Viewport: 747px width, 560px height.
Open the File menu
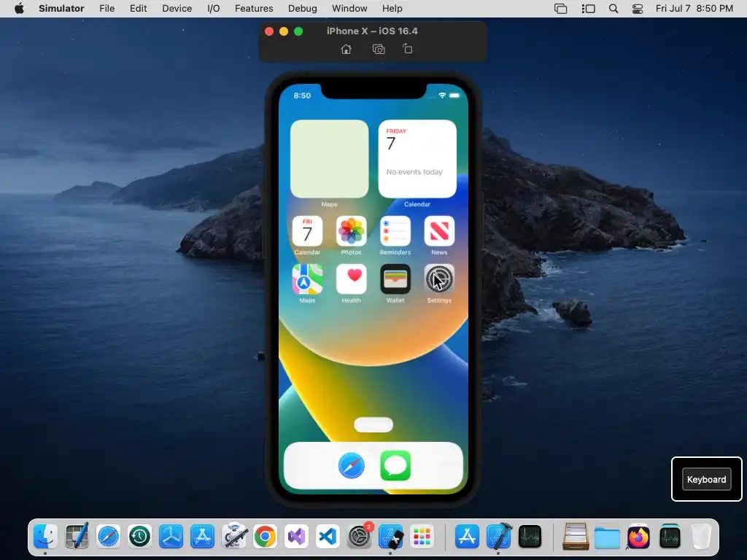tap(107, 9)
